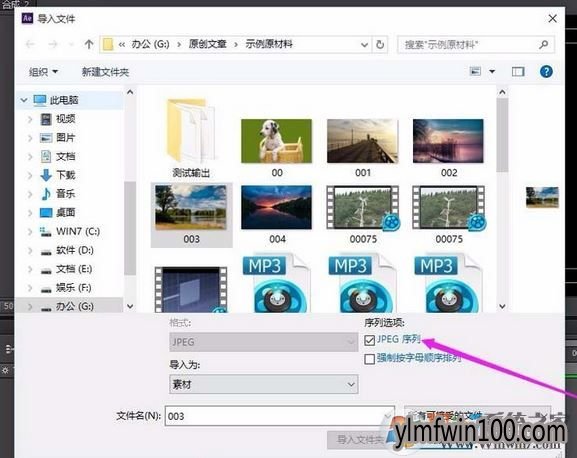Go up one folder level arrow
Screen dimensions: 577x458
(89, 45)
